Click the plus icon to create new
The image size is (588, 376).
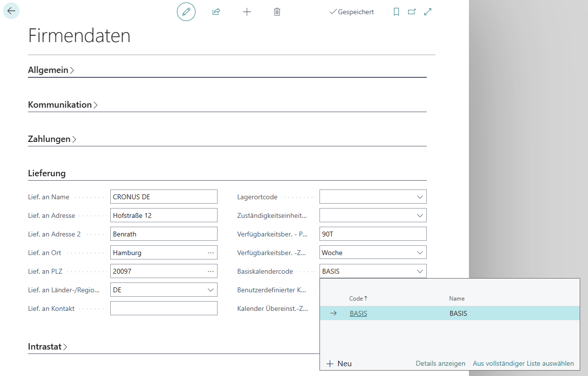[247, 12]
